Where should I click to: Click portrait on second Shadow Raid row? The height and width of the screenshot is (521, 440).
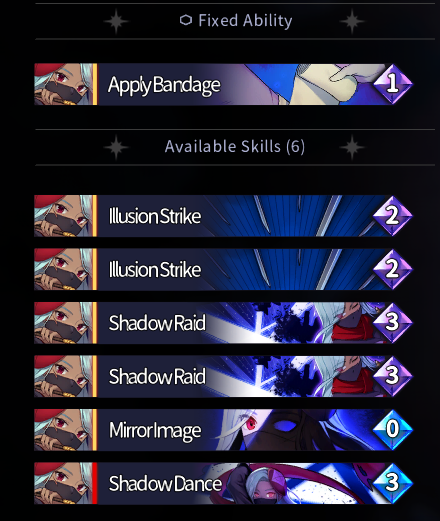click(x=63, y=376)
